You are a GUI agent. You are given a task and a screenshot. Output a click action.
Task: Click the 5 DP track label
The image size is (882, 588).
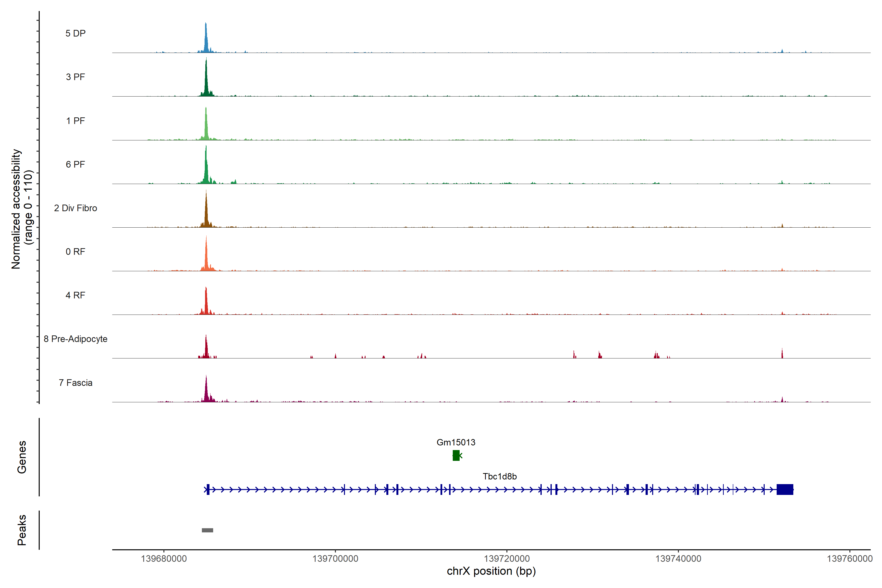pyautogui.click(x=75, y=33)
